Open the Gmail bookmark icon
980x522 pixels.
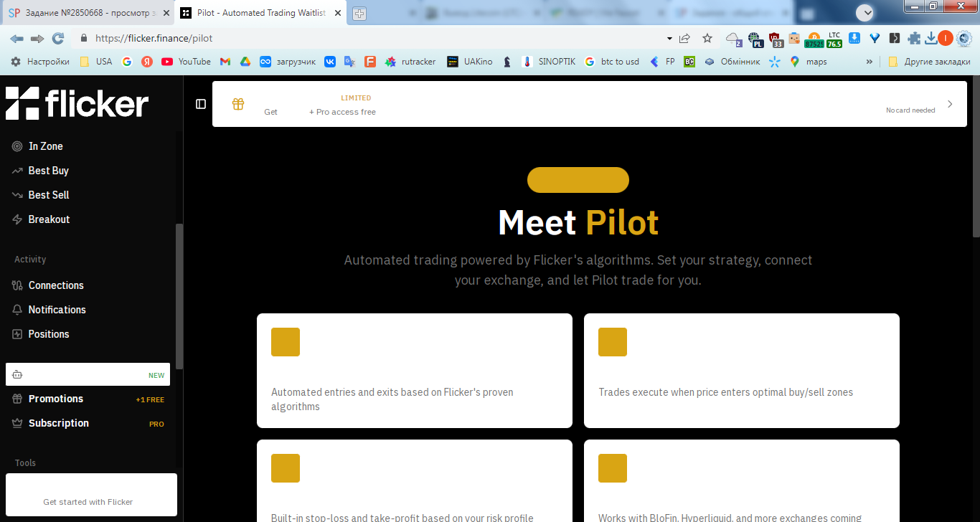pyautogui.click(x=225, y=62)
